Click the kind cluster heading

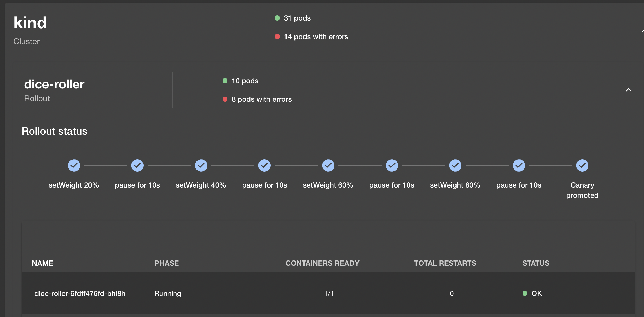pyautogui.click(x=30, y=22)
